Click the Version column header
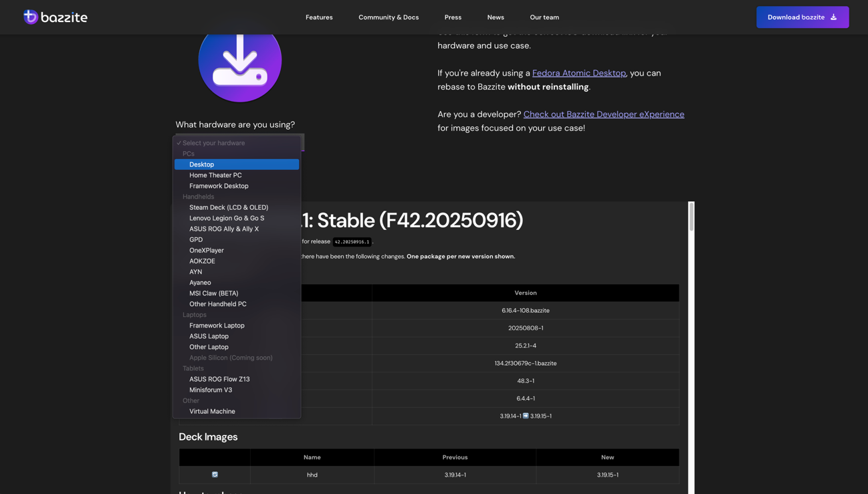868x494 pixels. coord(526,293)
